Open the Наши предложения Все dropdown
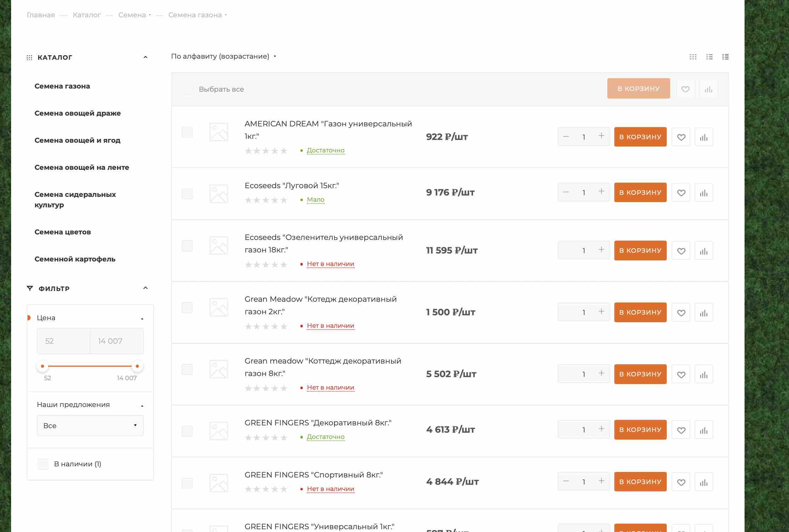 (x=90, y=426)
